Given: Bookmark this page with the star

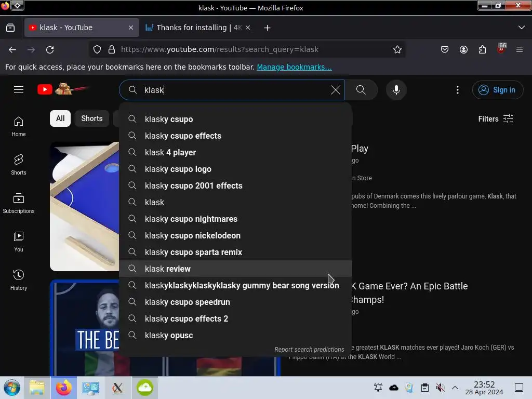Looking at the screenshot, I should 397,49.
